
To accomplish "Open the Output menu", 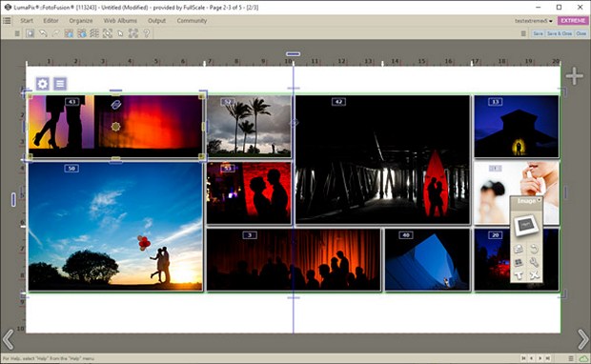I will pos(156,21).
